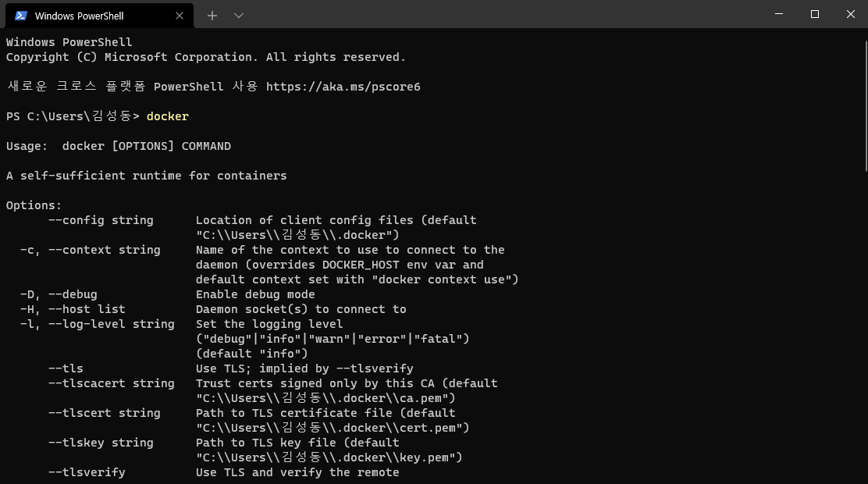Select the Windows PowerShell tab

pos(86,16)
